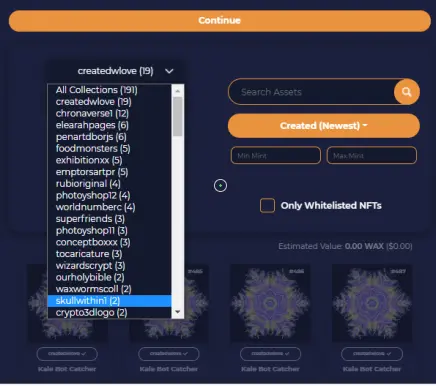436x386 pixels.
Task: Pick elearahpages (6) from the list
Action: 109,125
